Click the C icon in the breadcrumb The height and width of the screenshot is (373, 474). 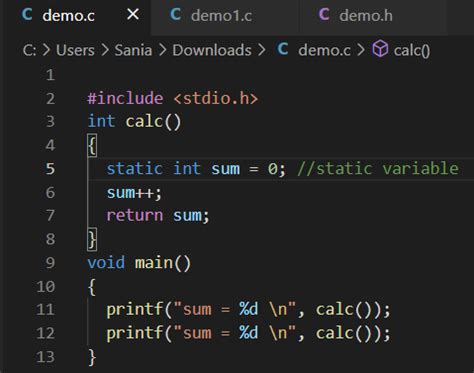point(283,49)
